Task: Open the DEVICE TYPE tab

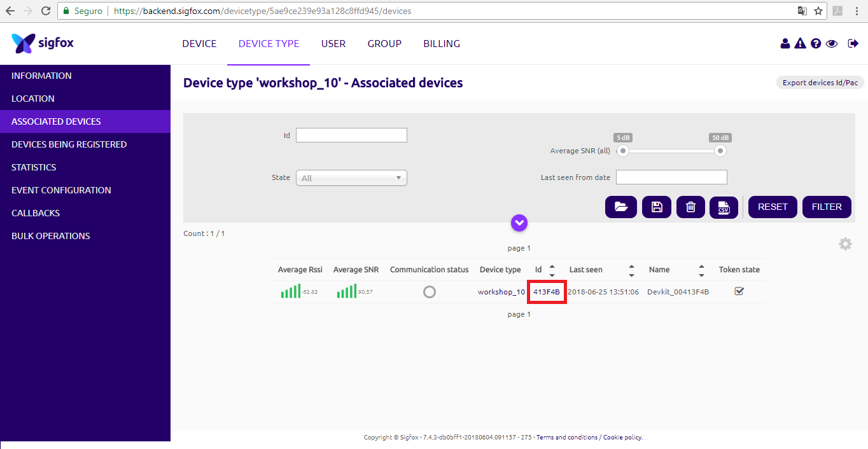Action: coord(269,44)
